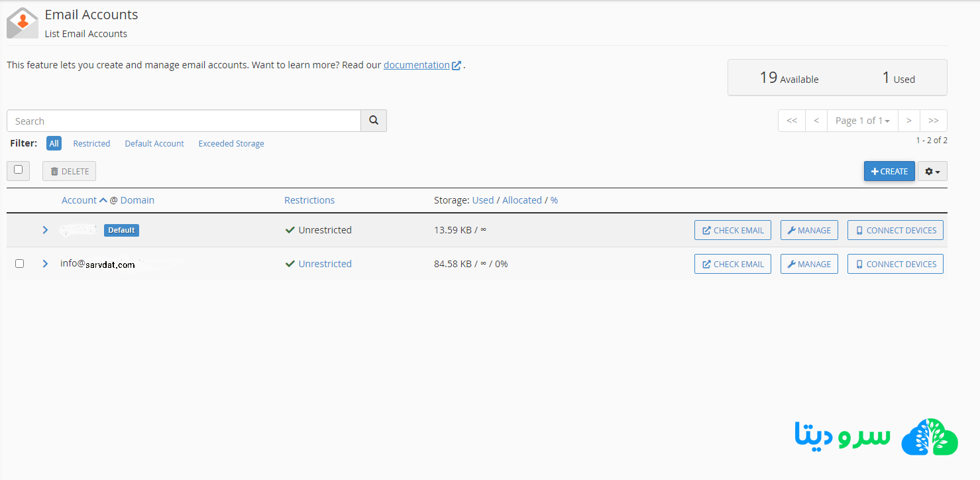
Task: Select the Restricted filter
Action: click(91, 144)
